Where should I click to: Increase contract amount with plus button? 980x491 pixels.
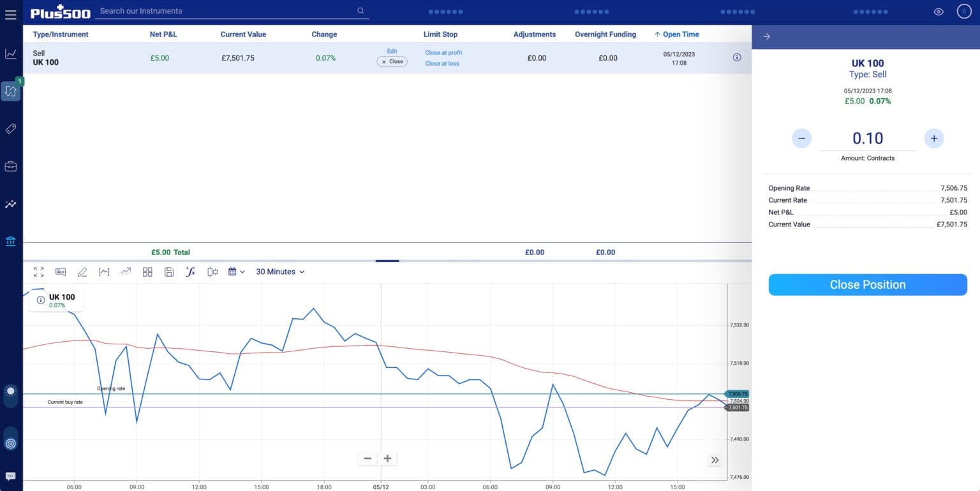(x=933, y=138)
